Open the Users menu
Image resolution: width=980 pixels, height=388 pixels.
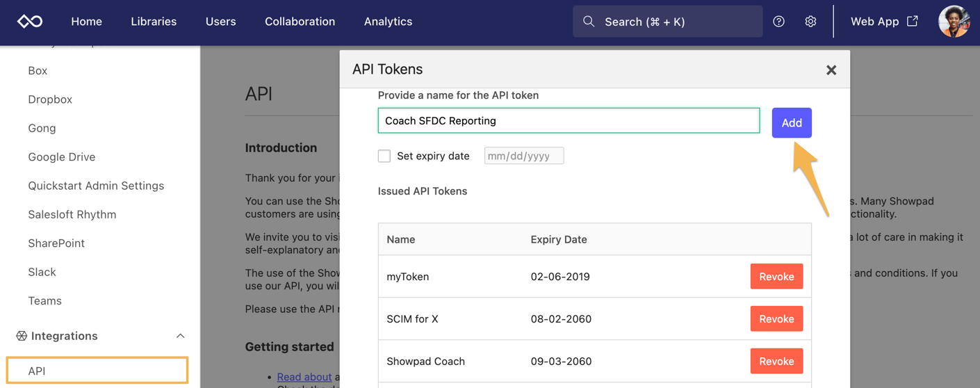pos(220,22)
